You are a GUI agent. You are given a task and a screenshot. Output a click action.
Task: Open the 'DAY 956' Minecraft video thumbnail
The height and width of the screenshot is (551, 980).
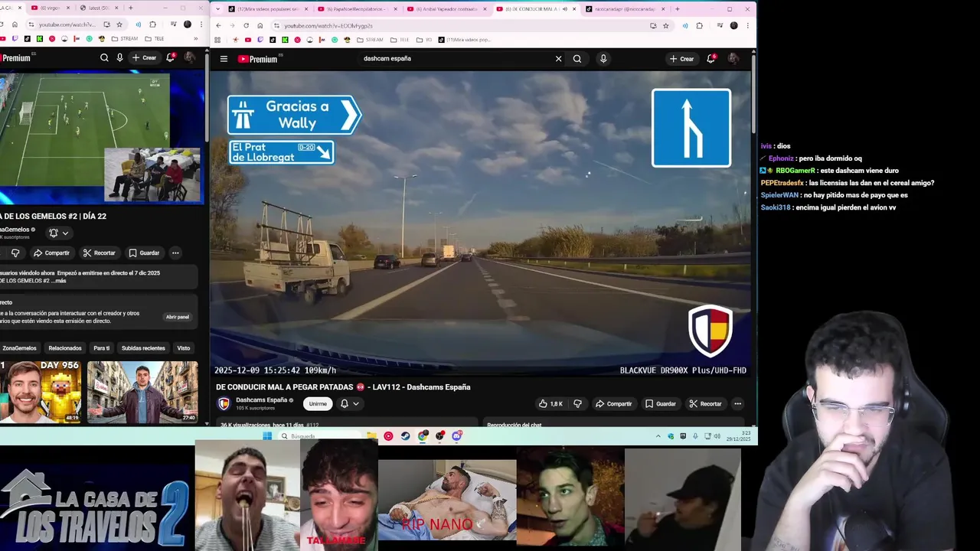[40, 392]
